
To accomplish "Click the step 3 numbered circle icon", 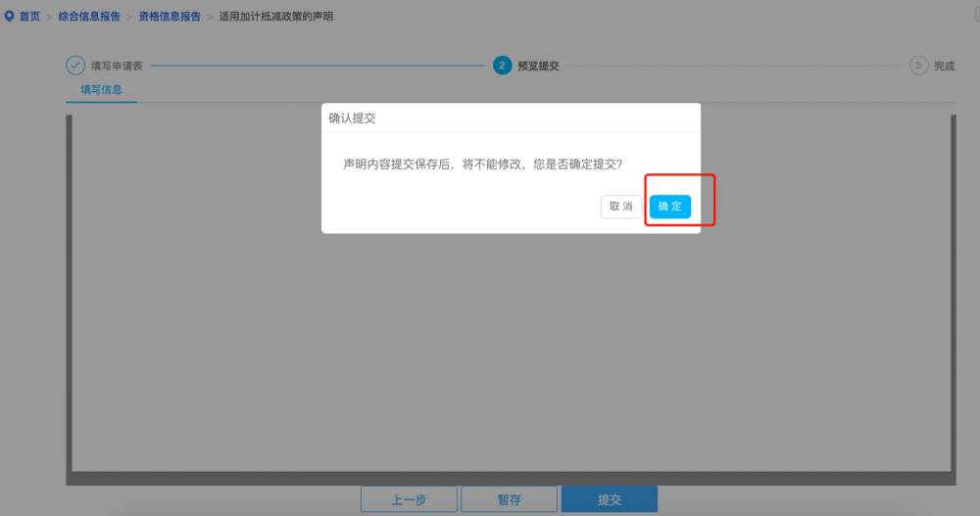I will [x=918, y=66].
